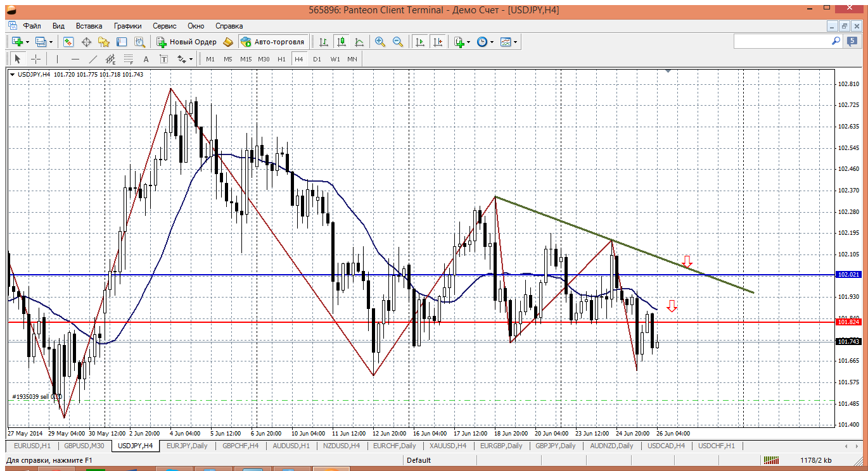Image resolution: width=868 pixels, height=471 pixels.
Task: Expand the templates dropdown arrow
Action: [x=516, y=42]
